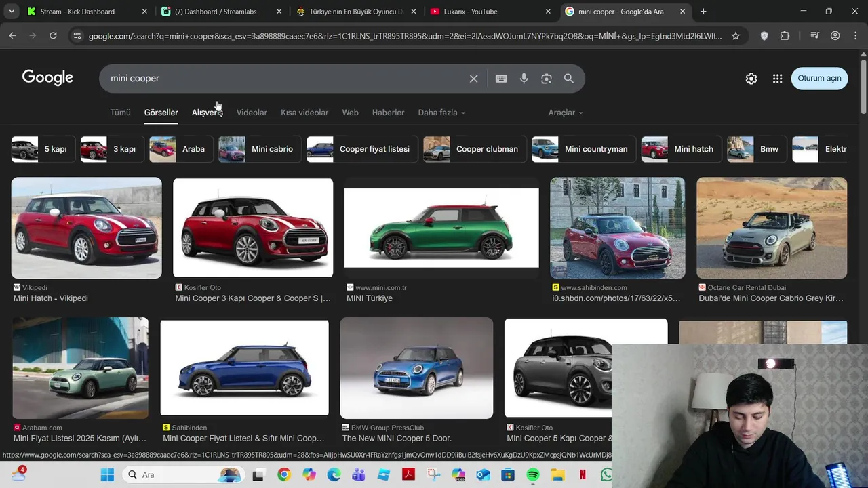Open Chrome extensions puzzle icon
This screenshot has height=488, width=868.
click(x=785, y=36)
